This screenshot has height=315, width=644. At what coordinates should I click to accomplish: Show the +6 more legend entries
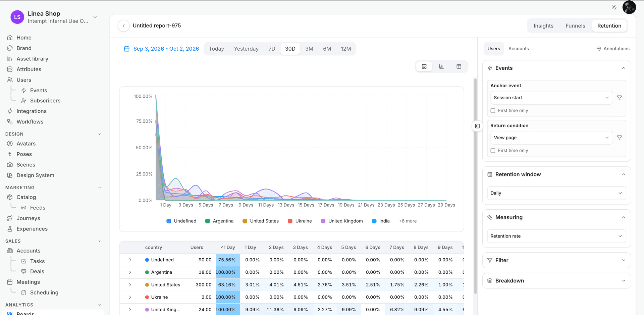[x=408, y=221]
